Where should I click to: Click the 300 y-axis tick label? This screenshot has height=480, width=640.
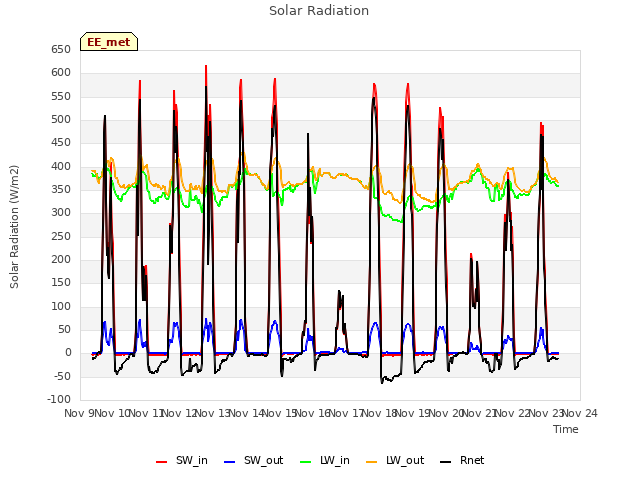click(x=61, y=213)
